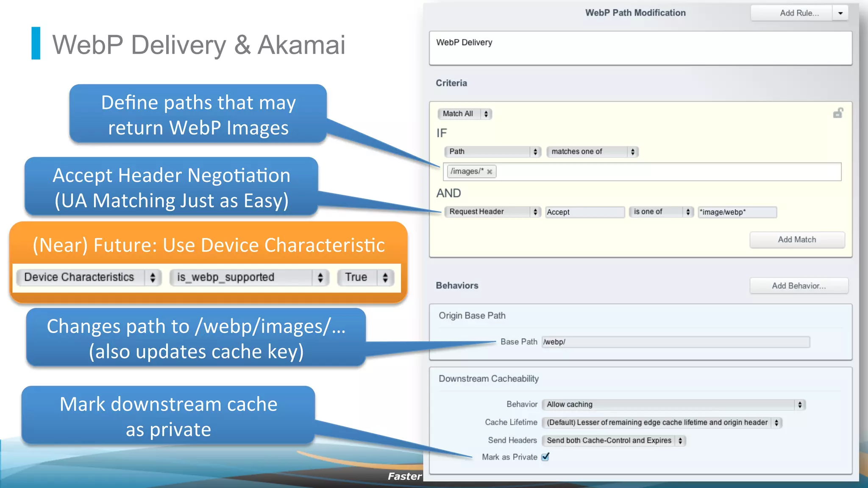The height and width of the screenshot is (488, 868).
Task: Open the Add Rule dropdown arrow
Action: 840,13
